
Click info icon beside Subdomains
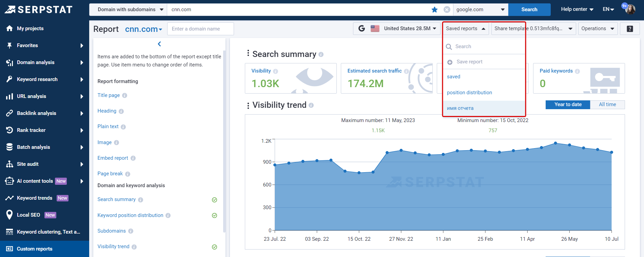tap(131, 231)
